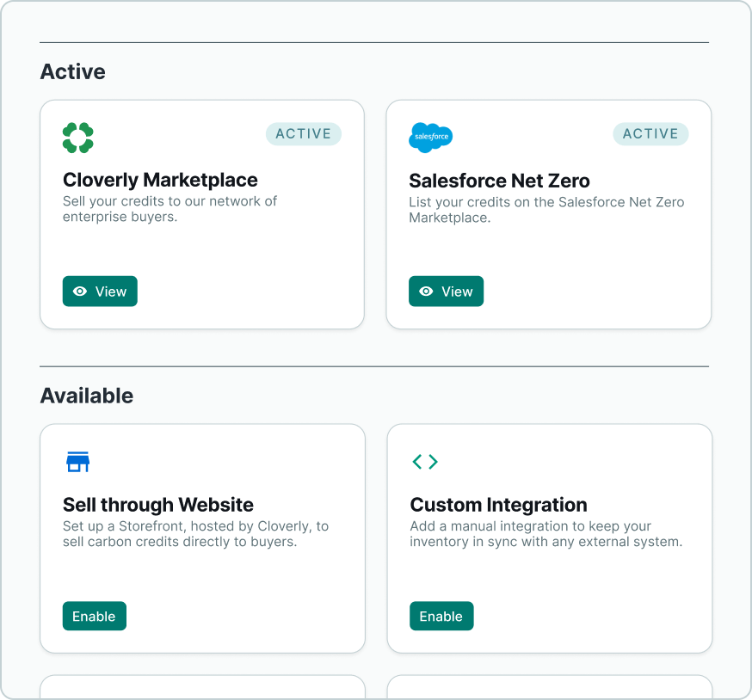Enable Sell through Website

pos(95,616)
